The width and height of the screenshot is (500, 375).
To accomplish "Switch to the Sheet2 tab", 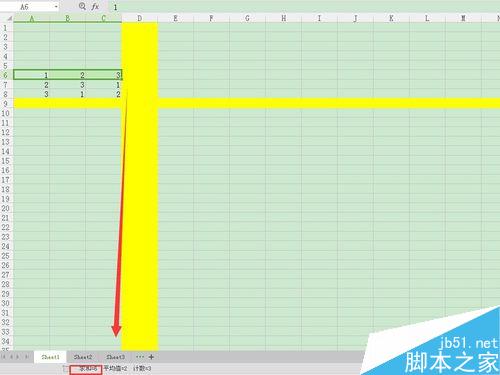I will pyautogui.click(x=83, y=357).
